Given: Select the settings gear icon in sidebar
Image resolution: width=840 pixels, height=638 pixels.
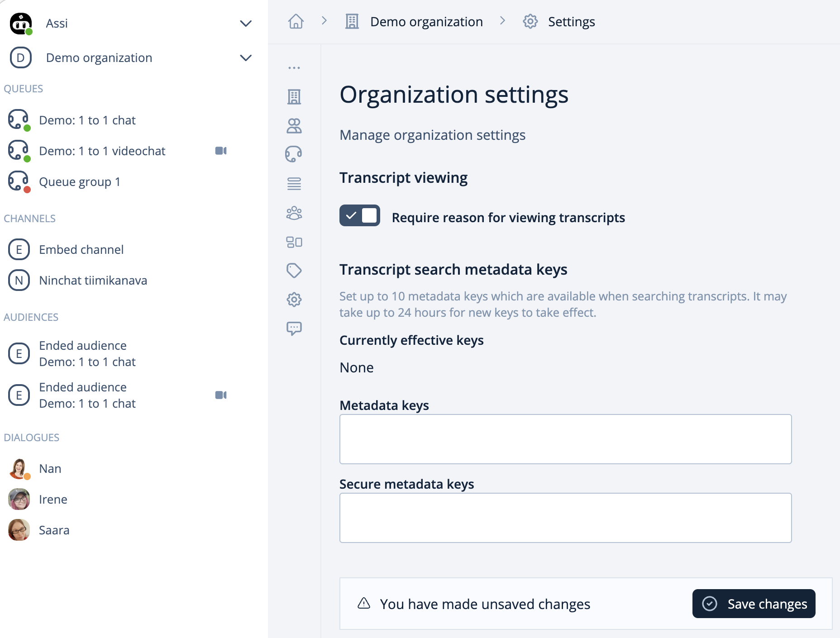Looking at the screenshot, I should coord(294,299).
